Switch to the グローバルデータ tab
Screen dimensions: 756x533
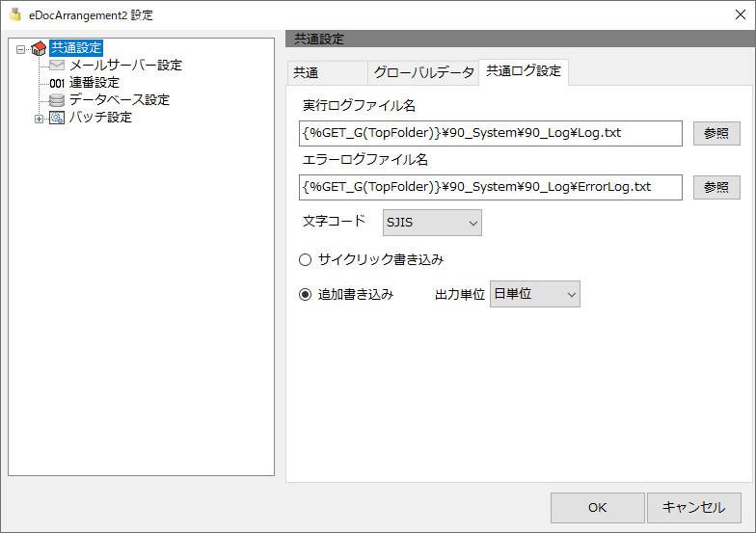coord(423,73)
